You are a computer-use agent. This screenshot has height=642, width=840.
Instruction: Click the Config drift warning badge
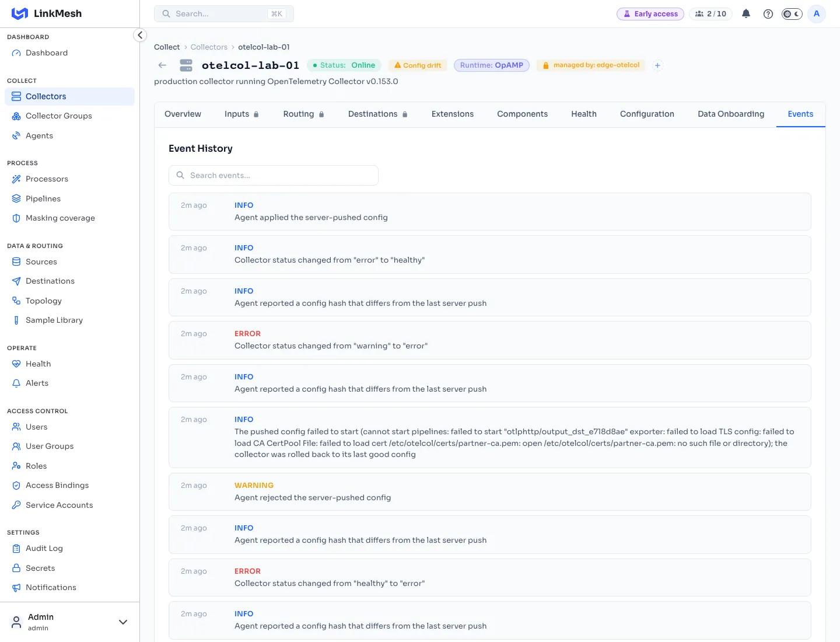point(418,65)
